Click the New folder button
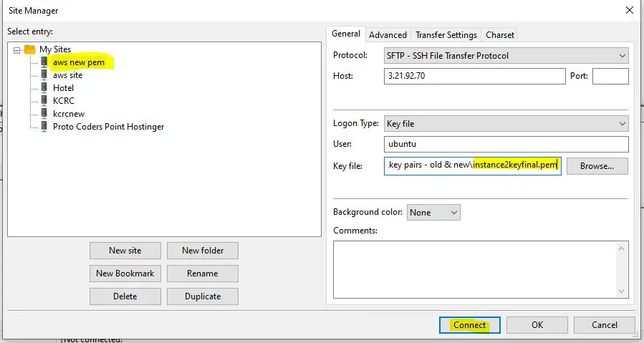This screenshot has height=343, width=644. (x=203, y=251)
